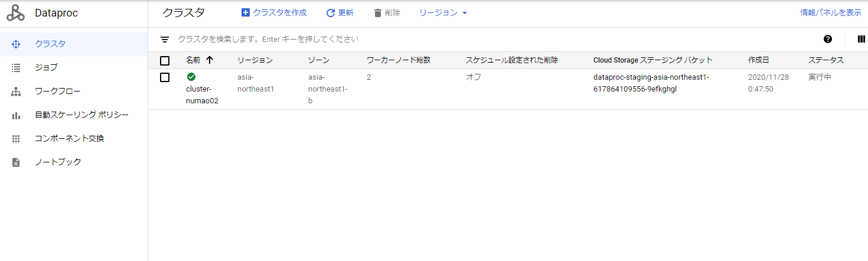Viewport: 868px width, 261px height.
Task: Click the Dataproc title text
Action: click(56, 13)
